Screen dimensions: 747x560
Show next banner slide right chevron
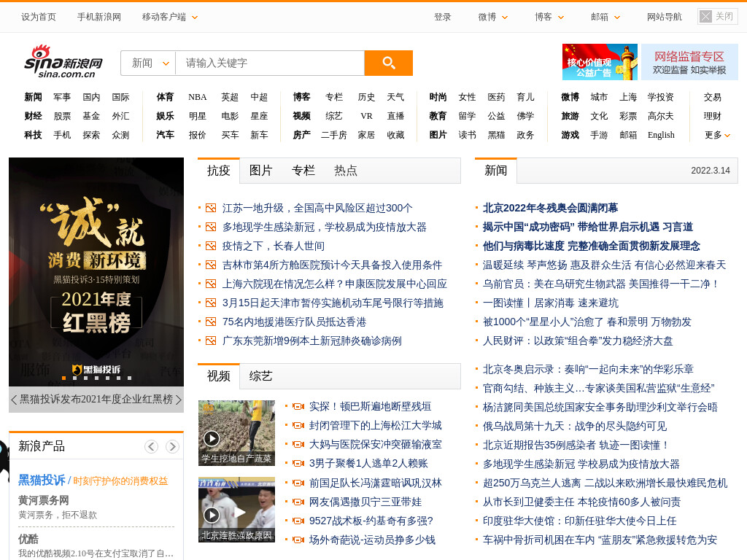179,400
